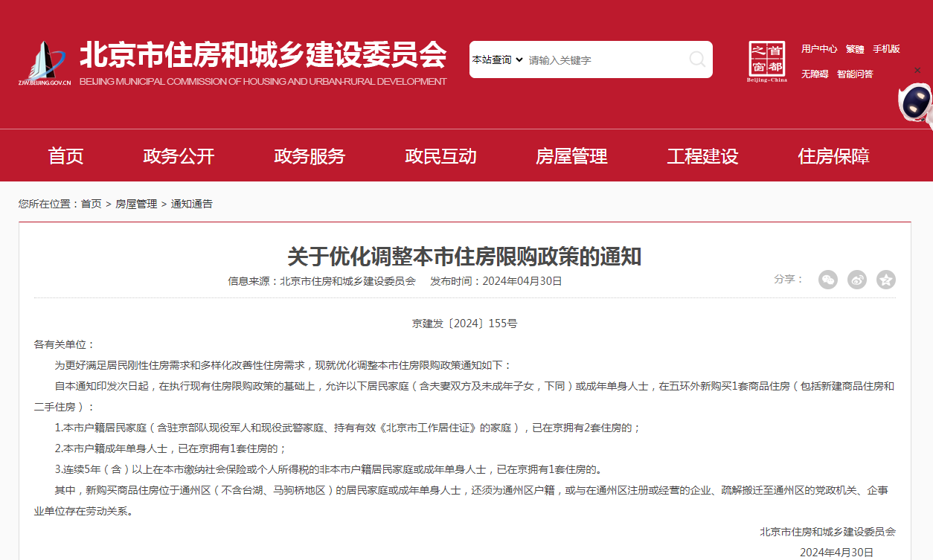933x560 pixels.
Task: Open 手机版 mobile version link
Action: tap(886, 49)
